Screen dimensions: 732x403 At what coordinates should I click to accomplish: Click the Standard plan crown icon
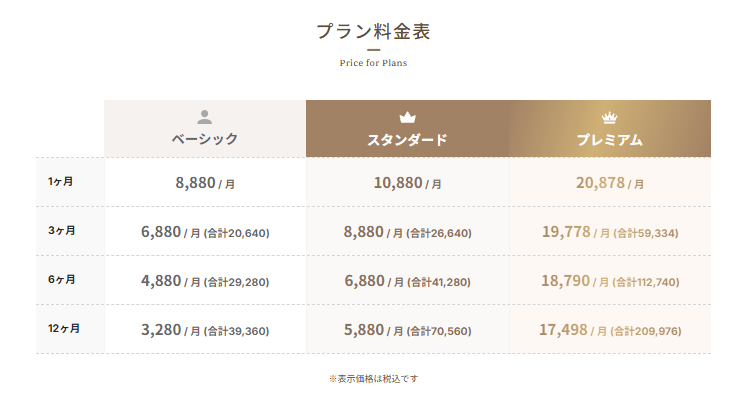tap(407, 117)
